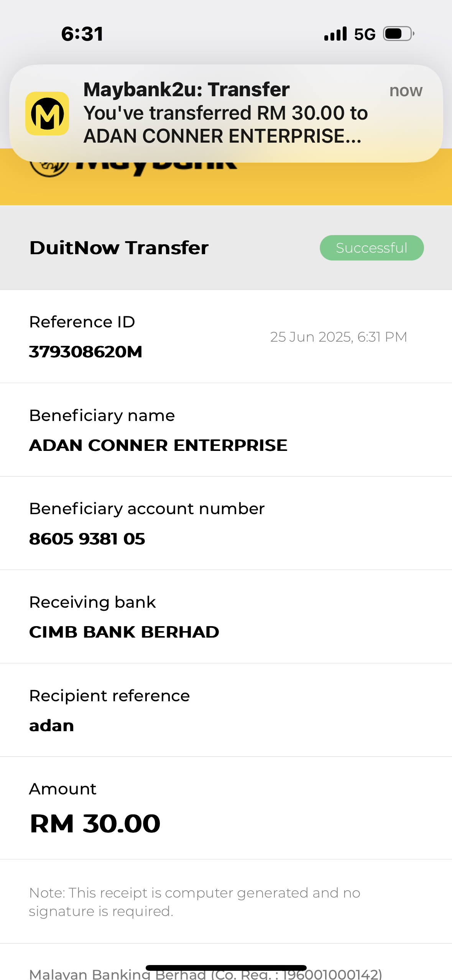The width and height of the screenshot is (452, 980).
Task: Tap the DuitNow Transfer heading
Action: [x=119, y=248]
